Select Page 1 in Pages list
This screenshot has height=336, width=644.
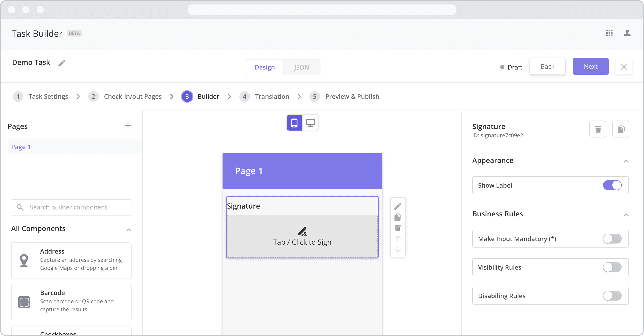tap(74, 147)
